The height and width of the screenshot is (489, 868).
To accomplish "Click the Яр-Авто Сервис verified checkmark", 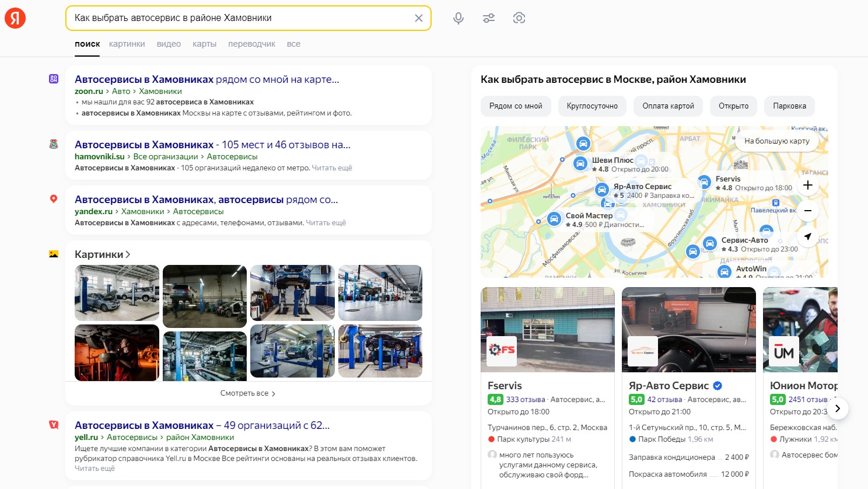I will [x=717, y=386].
